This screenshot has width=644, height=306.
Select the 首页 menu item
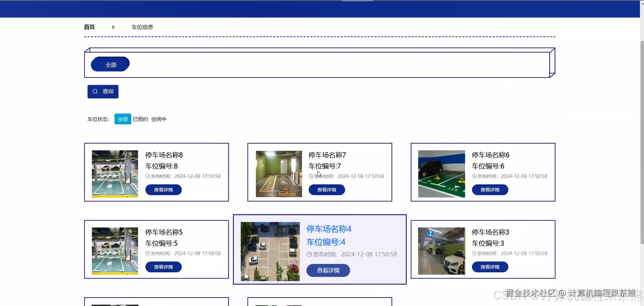89,27
